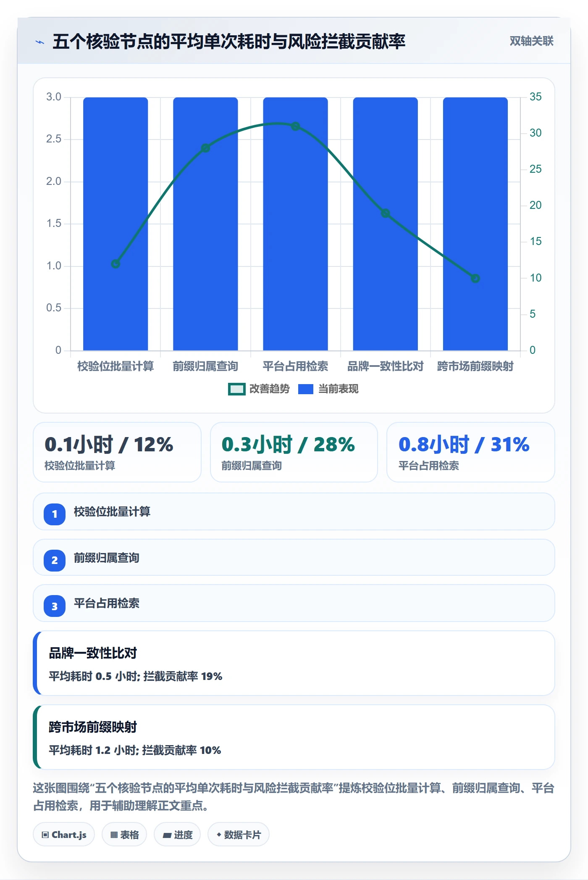Select list row 前缀归属查询
The image size is (588, 880).
point(294,558)
